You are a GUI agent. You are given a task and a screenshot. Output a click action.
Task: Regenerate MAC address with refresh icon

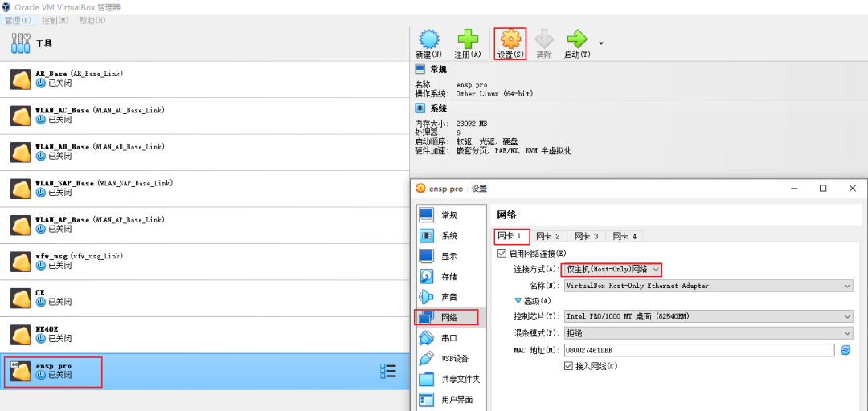coord(845,350)
